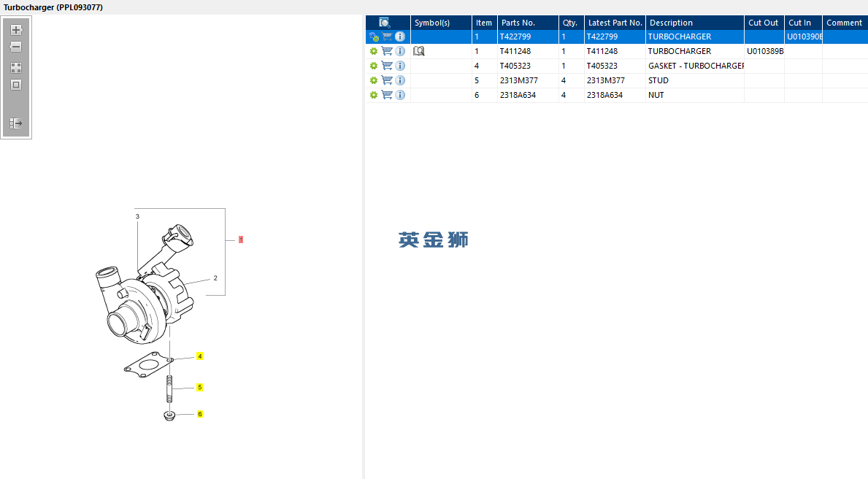Zoom out of the turbocharger diagram
The height and width of the screenshot is (479, 868).
(16, 47)
